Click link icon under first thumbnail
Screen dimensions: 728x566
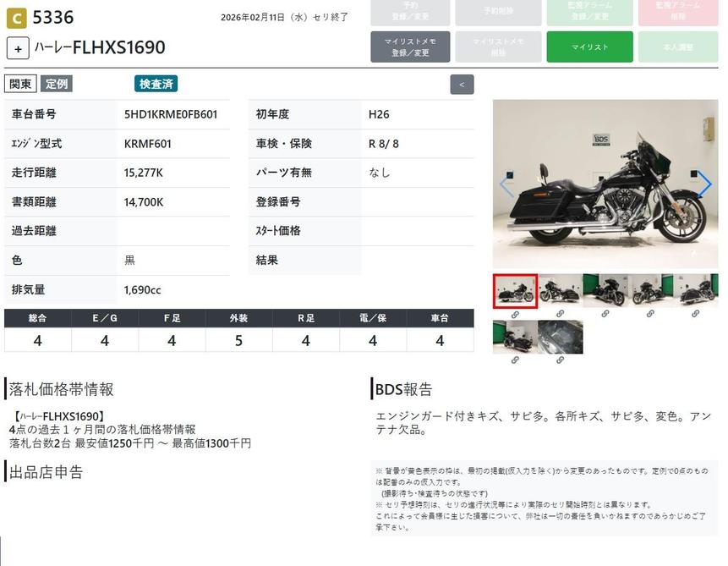point(515,314)
